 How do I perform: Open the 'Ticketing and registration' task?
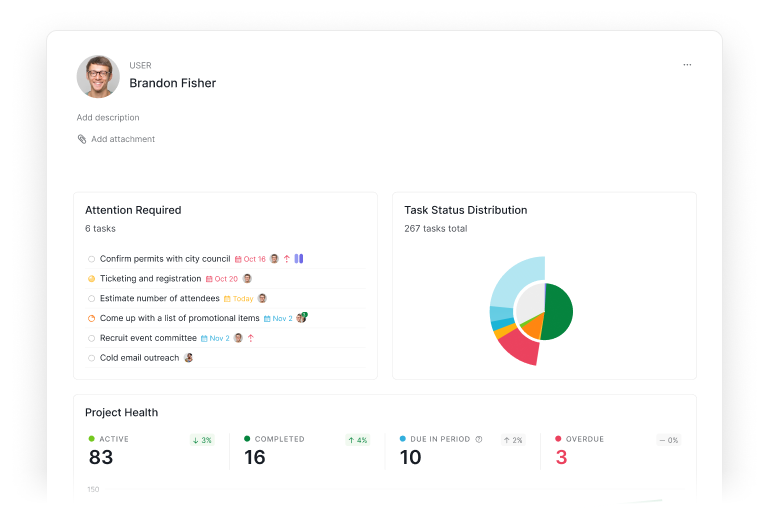click(150, 278)
